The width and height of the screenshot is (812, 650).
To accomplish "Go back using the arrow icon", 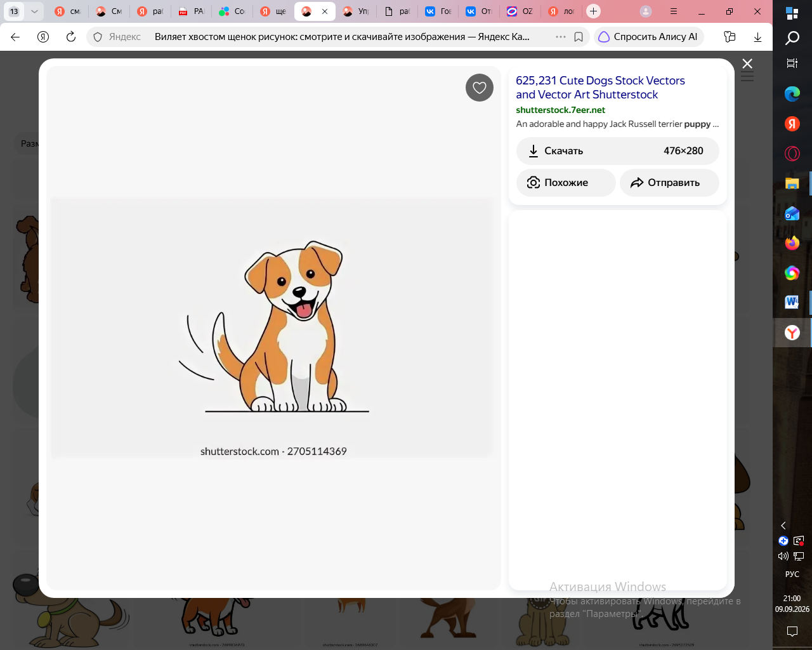I will [x=16, y=37].
